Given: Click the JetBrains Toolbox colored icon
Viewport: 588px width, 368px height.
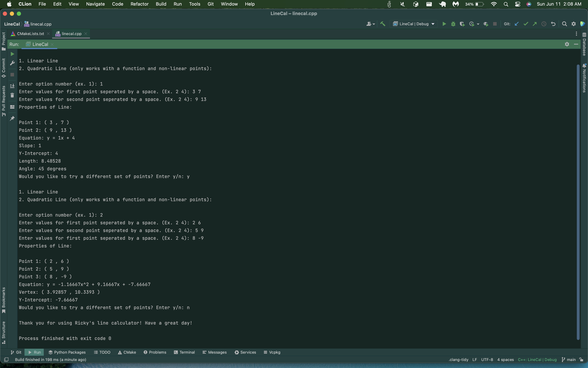Looking at the screenshot, I should click(x=583, y=24).
